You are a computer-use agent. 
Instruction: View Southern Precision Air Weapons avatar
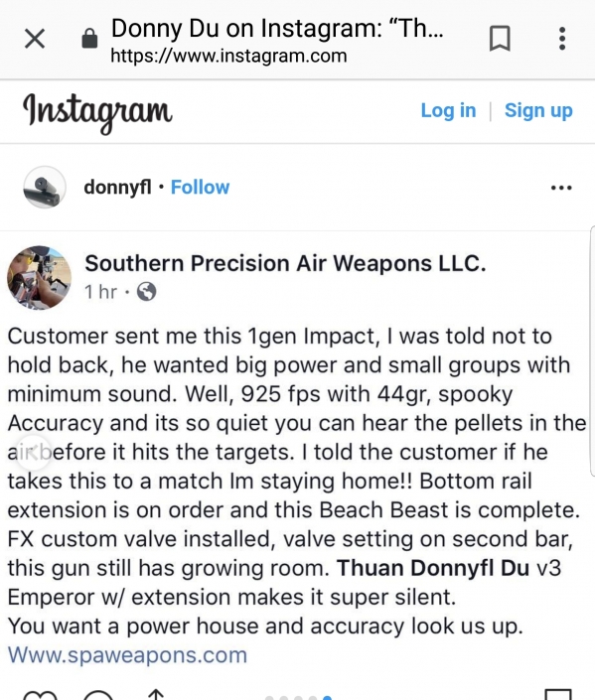[x=40, y=277]
